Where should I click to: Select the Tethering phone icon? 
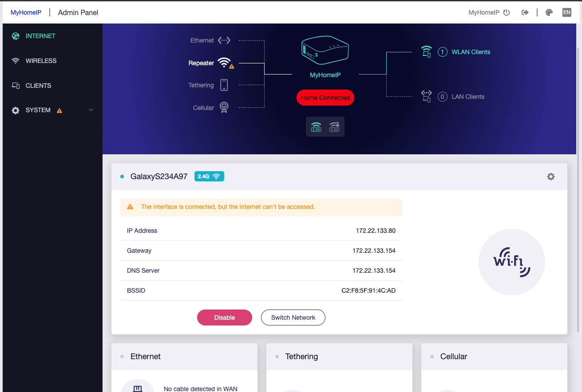224,85
